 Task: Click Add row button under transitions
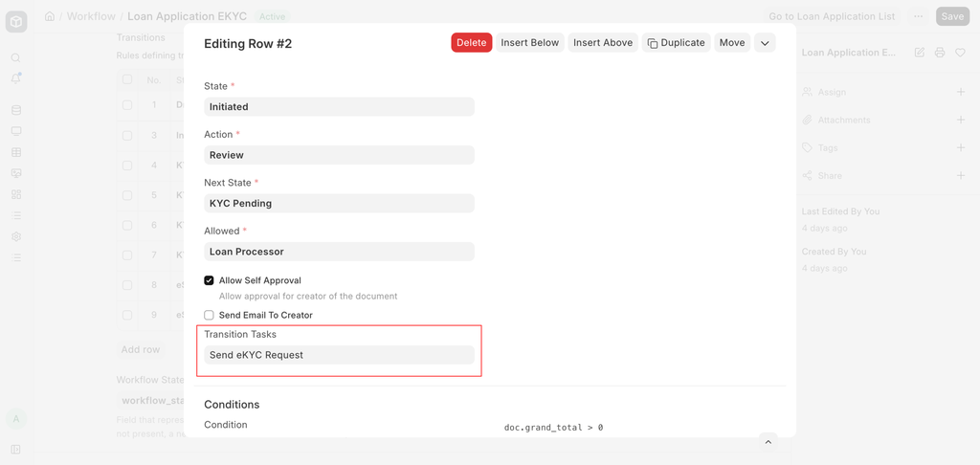141,349
